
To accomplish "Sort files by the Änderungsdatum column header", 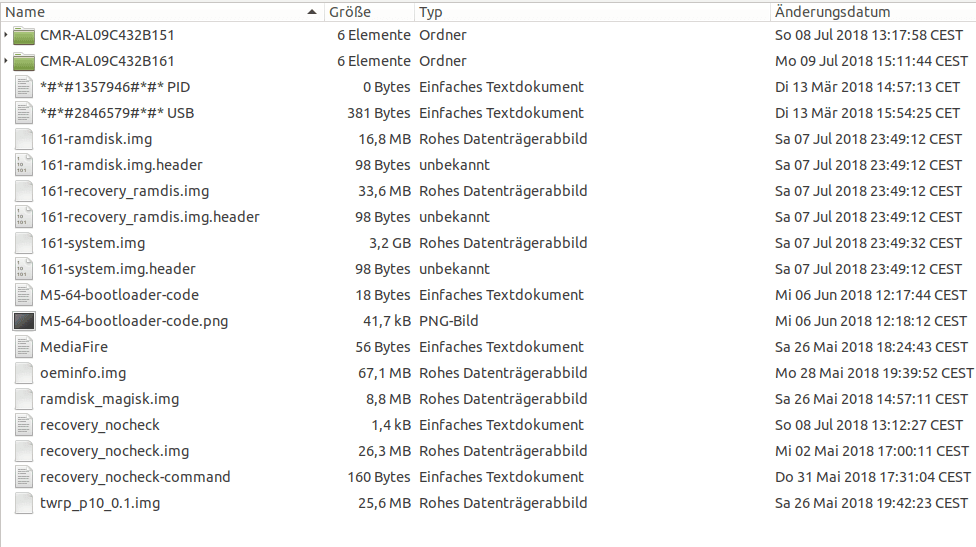I will pos(873,12).
